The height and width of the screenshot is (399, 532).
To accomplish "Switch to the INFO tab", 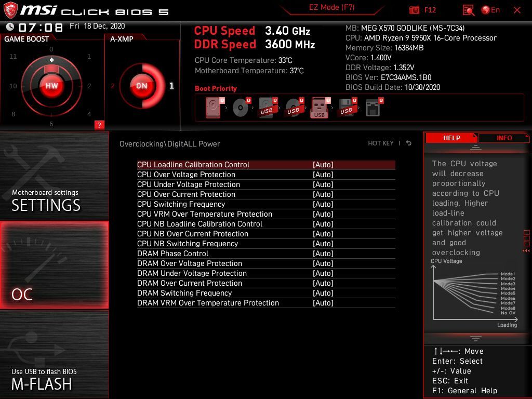I will click(504, 138).
